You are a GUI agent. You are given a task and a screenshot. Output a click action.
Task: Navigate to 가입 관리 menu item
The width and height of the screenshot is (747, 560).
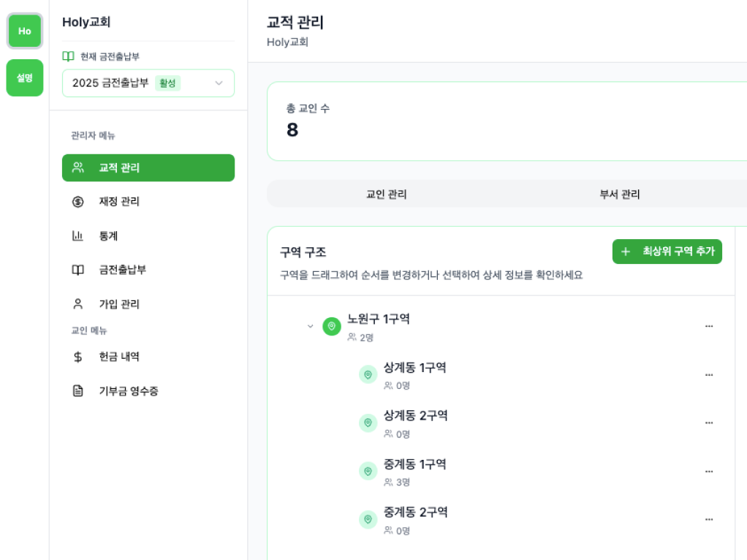click(x=119, y=303)
